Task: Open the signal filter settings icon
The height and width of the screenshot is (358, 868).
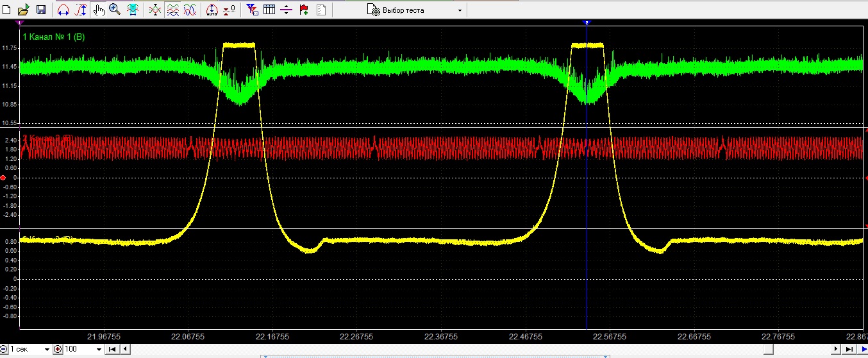Action: (253, 10)
